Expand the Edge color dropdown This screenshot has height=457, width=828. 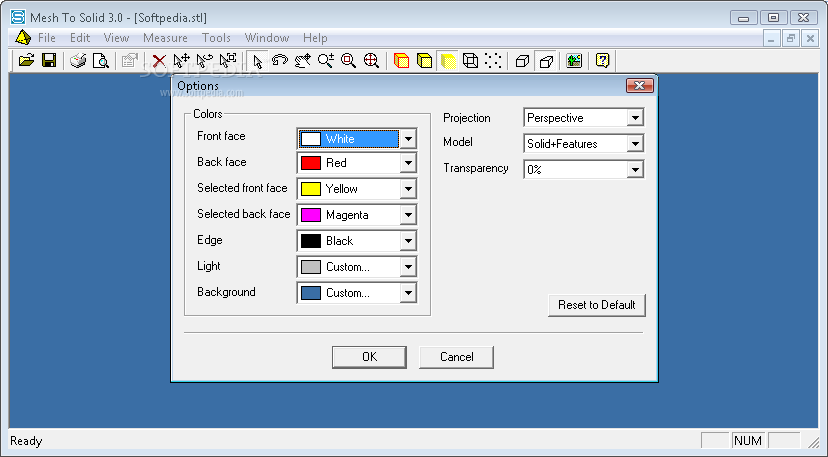pos(408,241)
